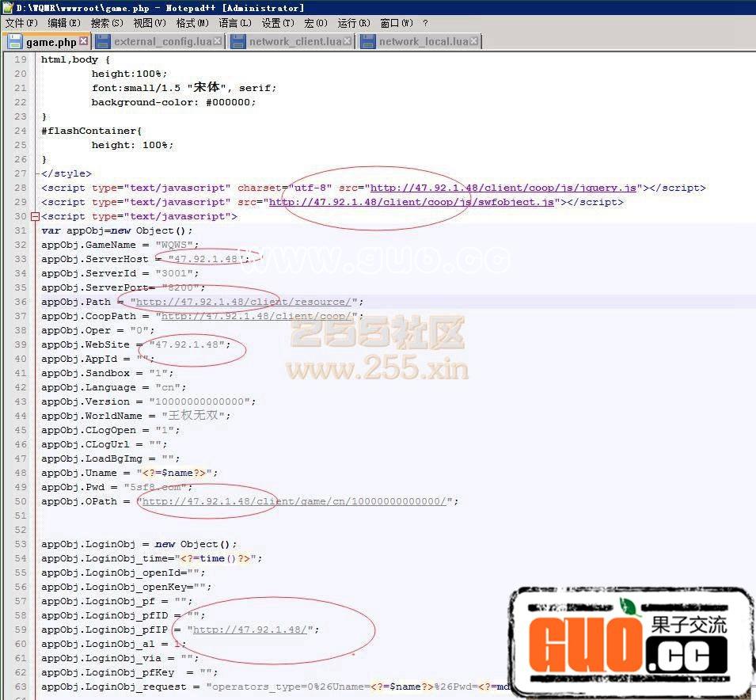This screenshot has height=700, width=756.
Task: Close the network_local.lua tab
Action: (x=474, y=42)
